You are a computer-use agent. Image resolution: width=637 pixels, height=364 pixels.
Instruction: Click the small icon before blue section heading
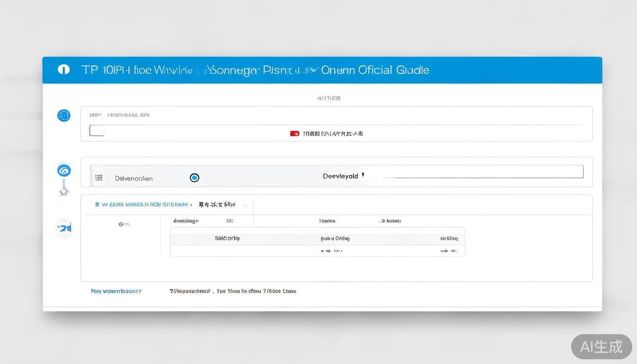tap(97, 205)
